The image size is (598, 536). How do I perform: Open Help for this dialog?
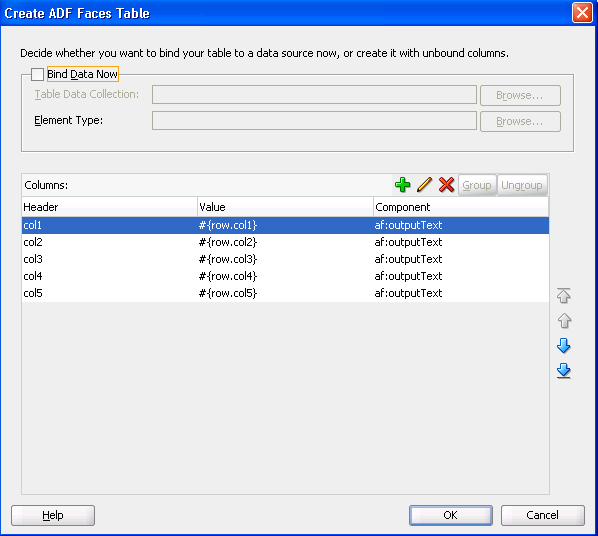pos(53,515)
